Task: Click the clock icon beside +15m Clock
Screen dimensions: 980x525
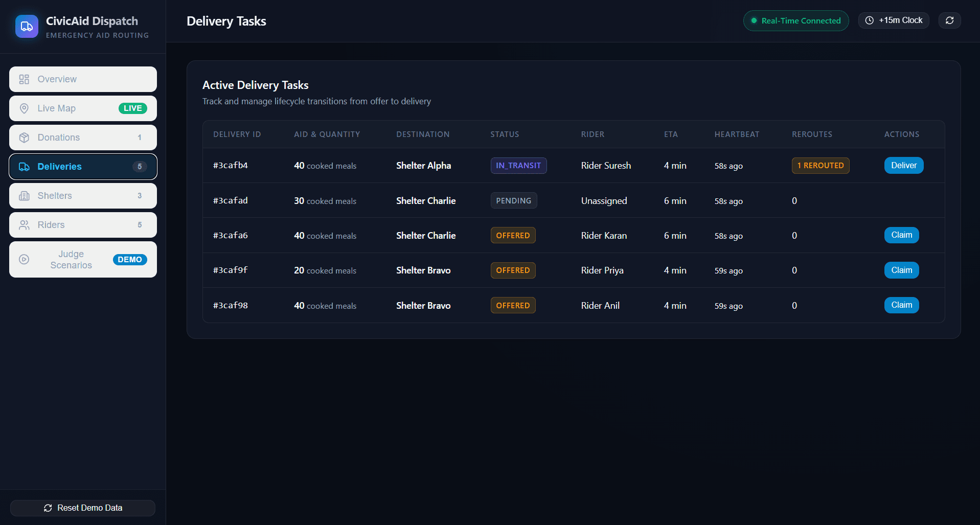Action: click(869, 20)
